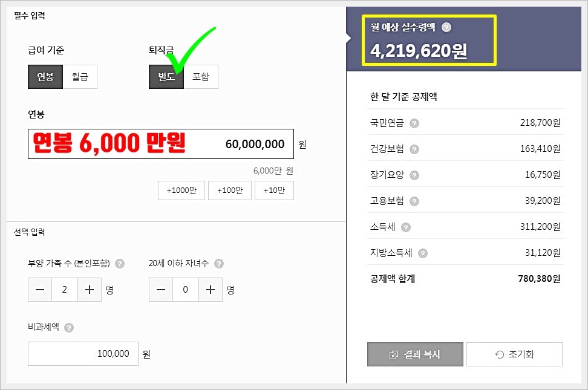Increase dependents count with plus button
Screen dimensions: 588x390
pyautogui.click(x=90, y=290)
